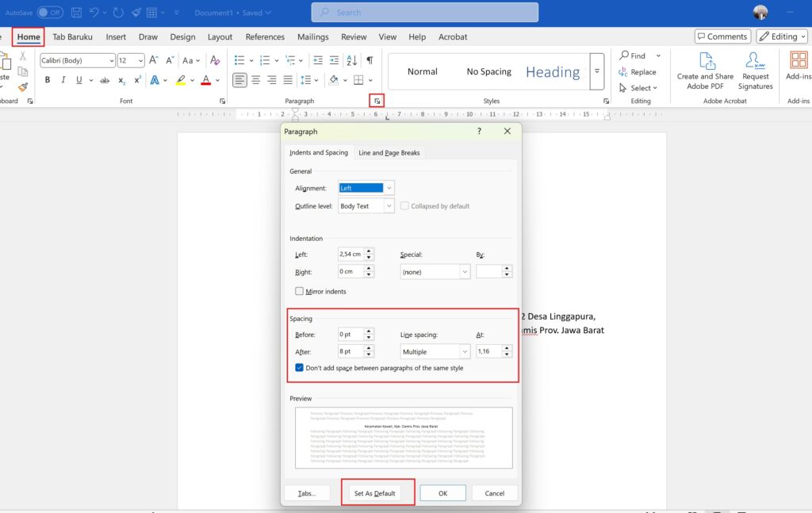This screenshot has width=812, height=513.
Task: Check Mirror indents checkbox
Action: click(299, 291)
